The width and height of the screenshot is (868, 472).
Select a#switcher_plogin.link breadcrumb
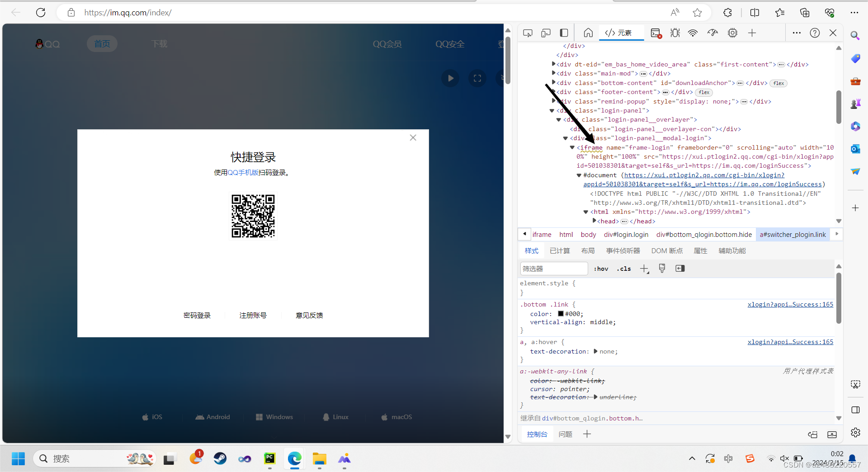point(793,235)
